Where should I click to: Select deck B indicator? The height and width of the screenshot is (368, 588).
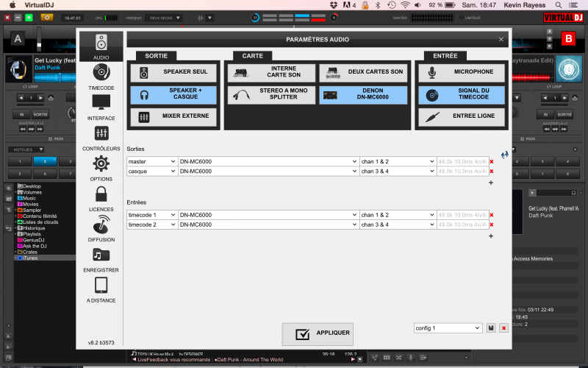[568, 39]
